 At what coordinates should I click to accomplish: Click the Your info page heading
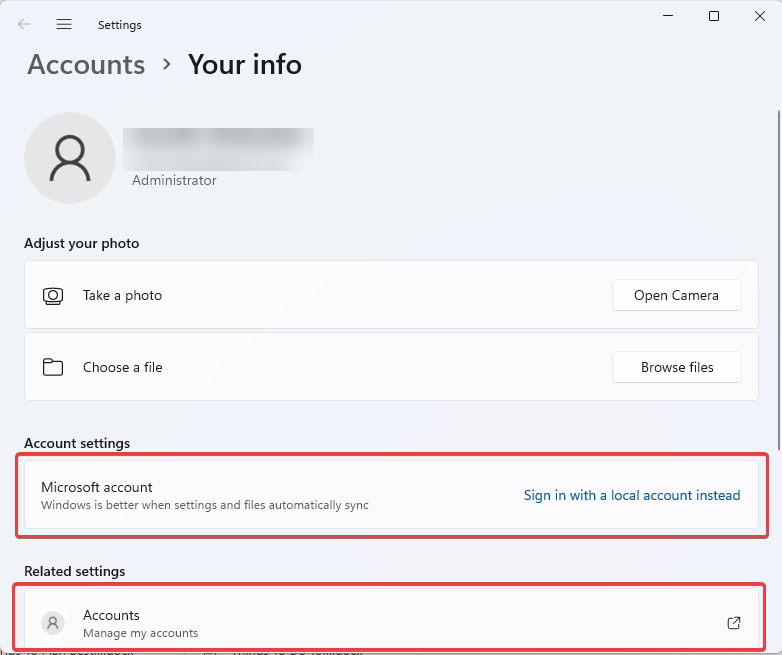click(245, 64)
